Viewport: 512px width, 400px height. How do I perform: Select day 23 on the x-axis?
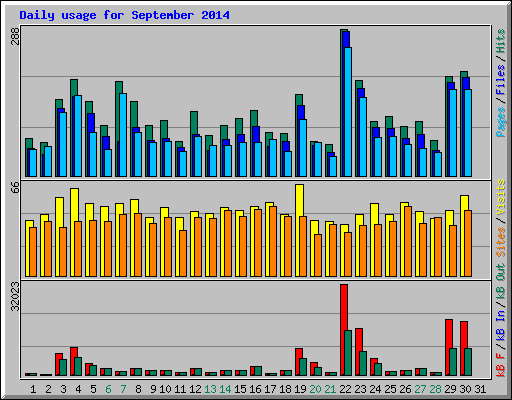[360, 389]
